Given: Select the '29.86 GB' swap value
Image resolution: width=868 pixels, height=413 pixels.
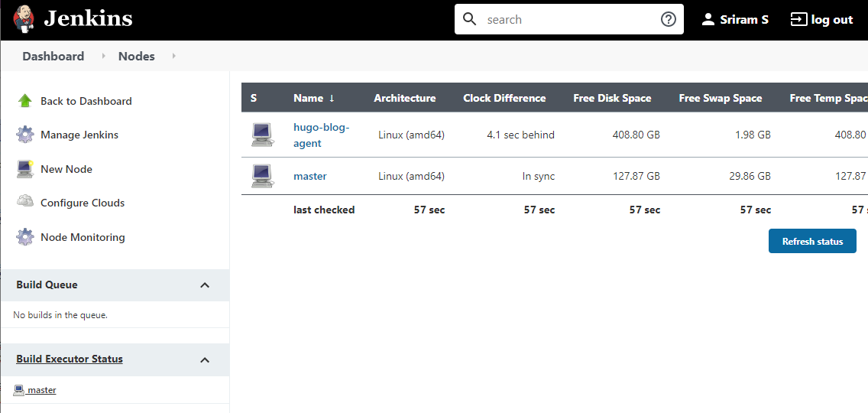Looking at the screenshot, I should (x=750, y=176).
